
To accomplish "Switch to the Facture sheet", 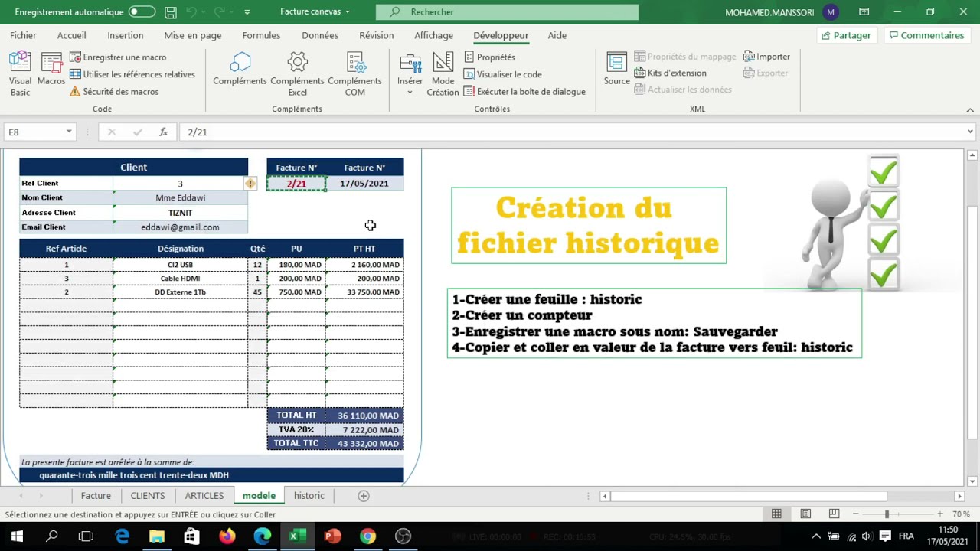I will pos(96,496).
